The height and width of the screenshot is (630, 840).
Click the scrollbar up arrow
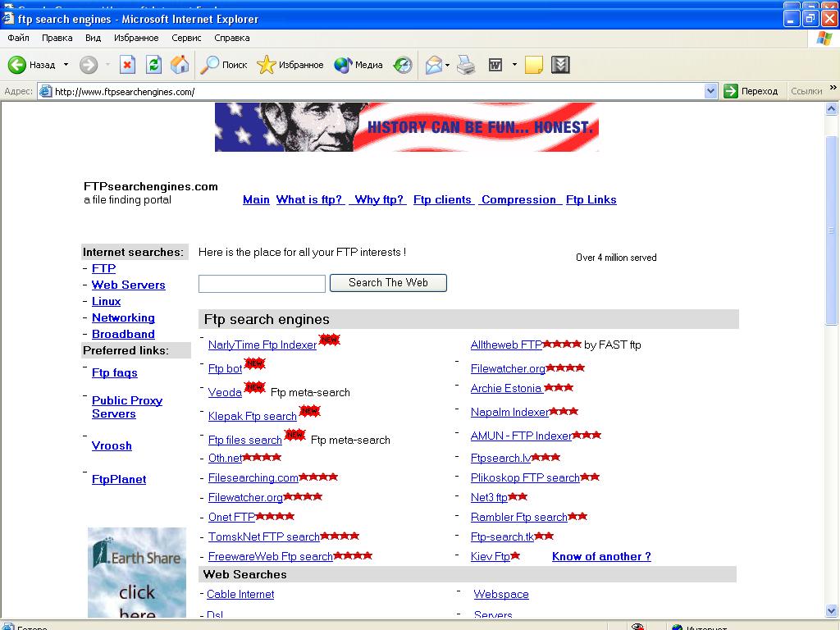832,109
